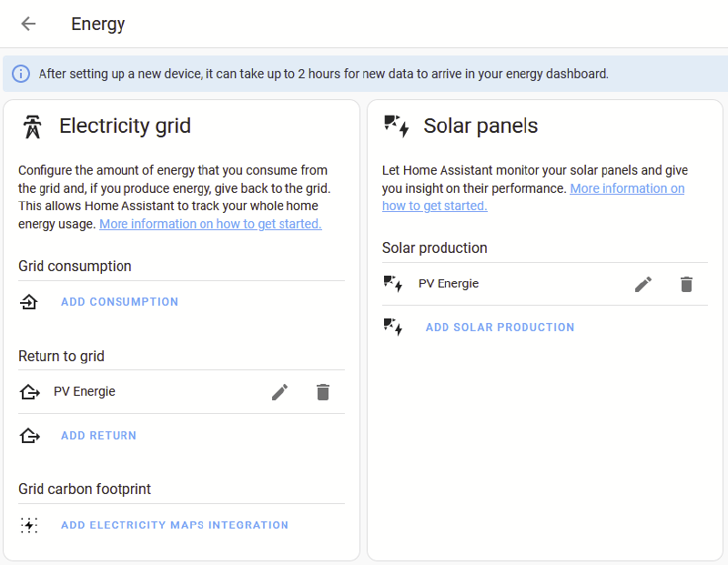
Task: Select PV Energie under Return to grid
Action: [x=84, y=392]
